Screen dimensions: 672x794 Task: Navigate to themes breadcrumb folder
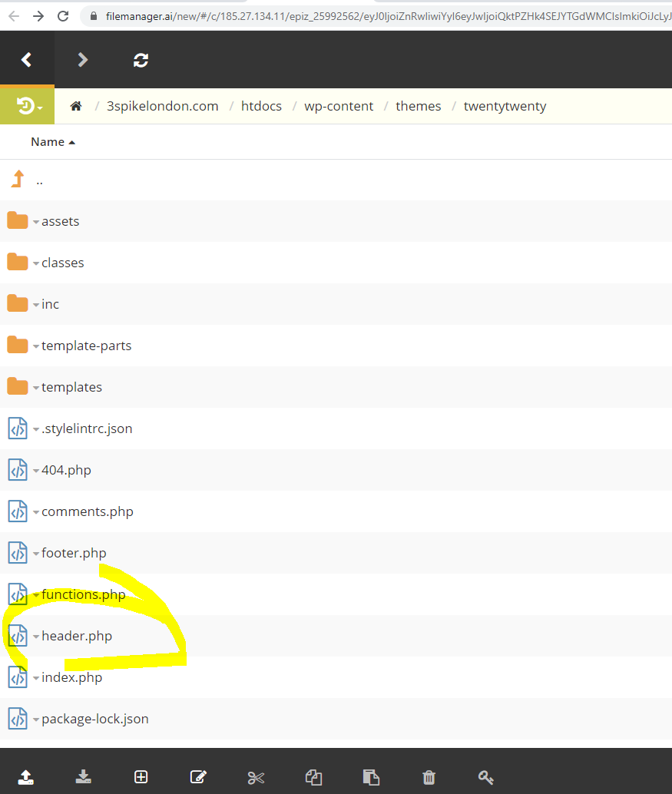(418, 107)
